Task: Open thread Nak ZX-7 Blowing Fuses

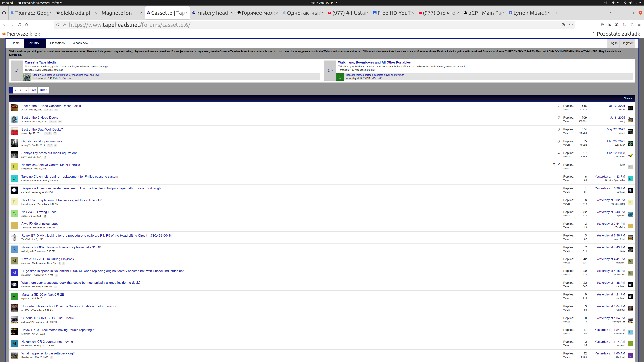Action: 39,212
